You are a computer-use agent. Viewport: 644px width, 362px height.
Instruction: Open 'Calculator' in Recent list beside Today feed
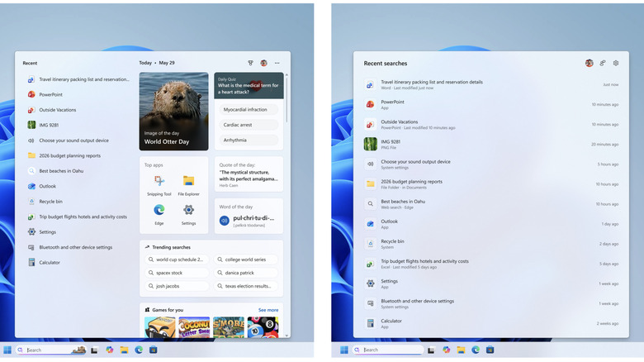coord(78,263)
